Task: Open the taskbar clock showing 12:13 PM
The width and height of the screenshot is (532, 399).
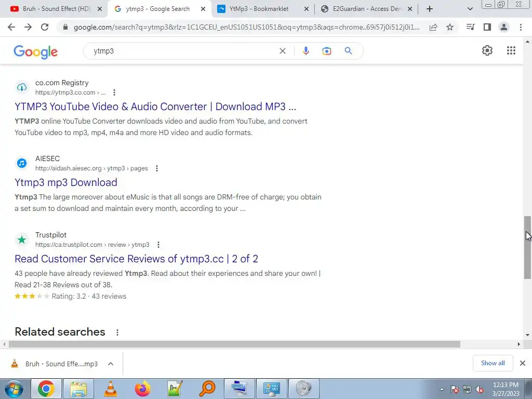Action: pyautogui.click(x=506, y=389)
